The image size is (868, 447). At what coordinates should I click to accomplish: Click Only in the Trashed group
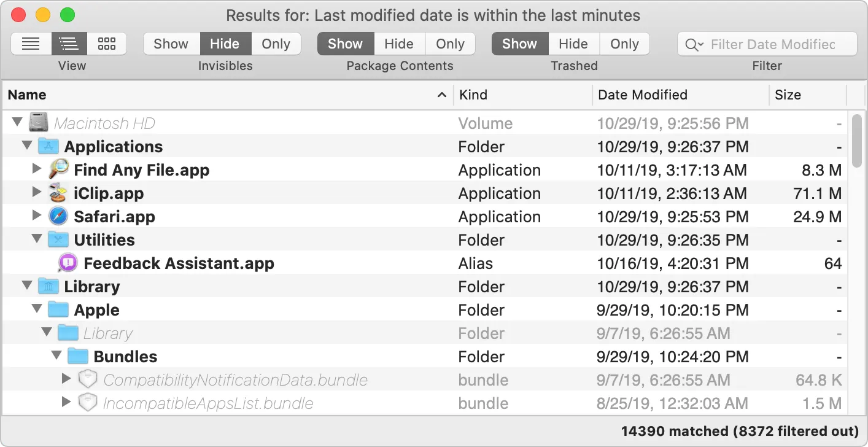coord(624,44)
